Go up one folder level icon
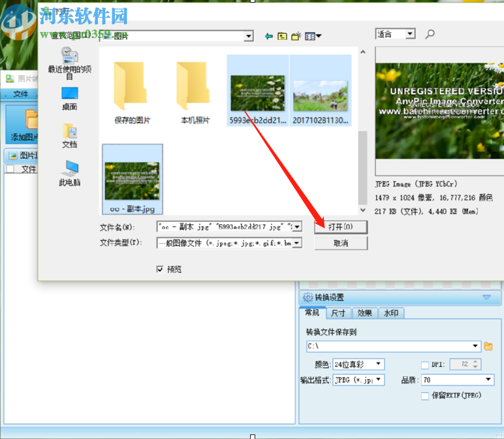This screenshot has width=504, height=439. 282,37
